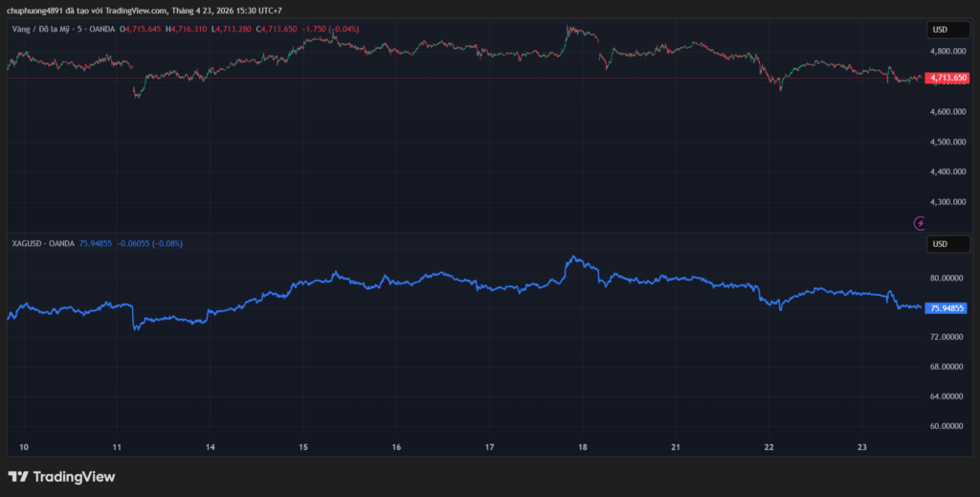Click the TradingView logo icon

[17, 477]
